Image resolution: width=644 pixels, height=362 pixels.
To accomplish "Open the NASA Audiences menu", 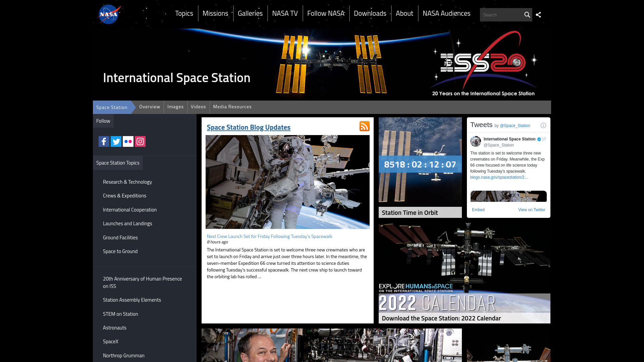I will [446, 13].
